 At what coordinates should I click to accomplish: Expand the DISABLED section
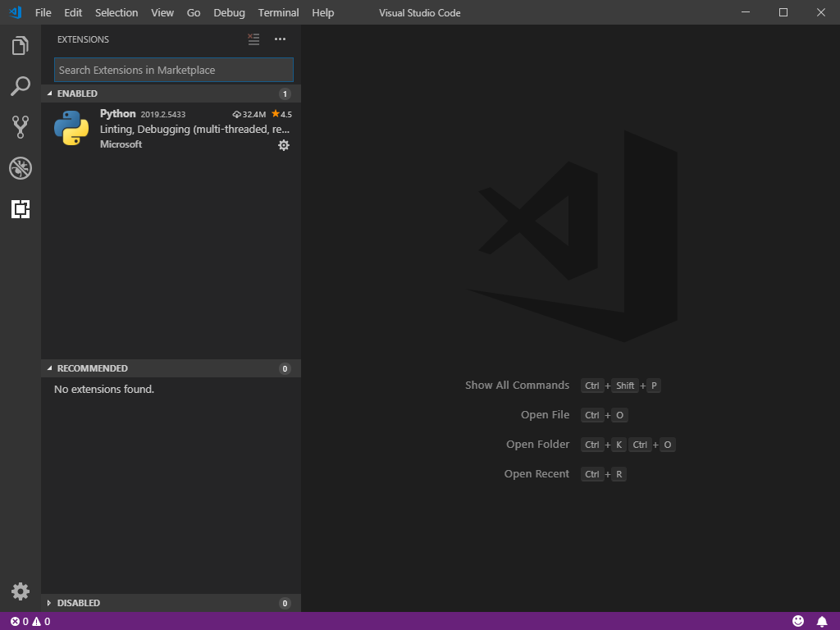pos(171,603)
